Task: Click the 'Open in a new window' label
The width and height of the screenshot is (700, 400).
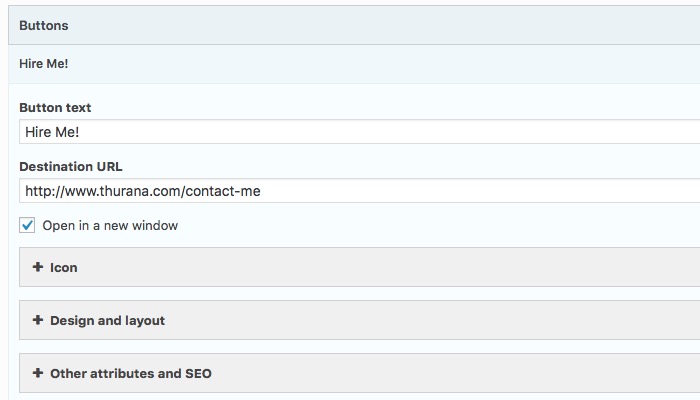Action: tap(110, 225)
